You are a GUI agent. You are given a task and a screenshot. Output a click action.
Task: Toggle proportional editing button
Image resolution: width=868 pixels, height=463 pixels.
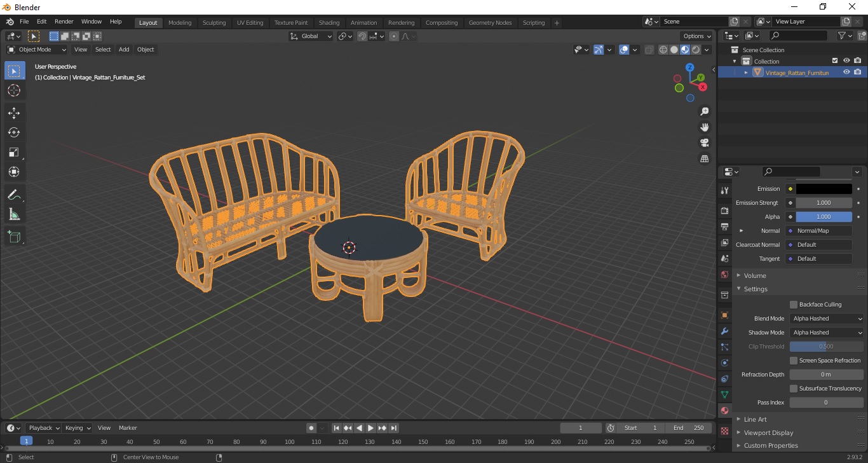click(x=394, y=36)
